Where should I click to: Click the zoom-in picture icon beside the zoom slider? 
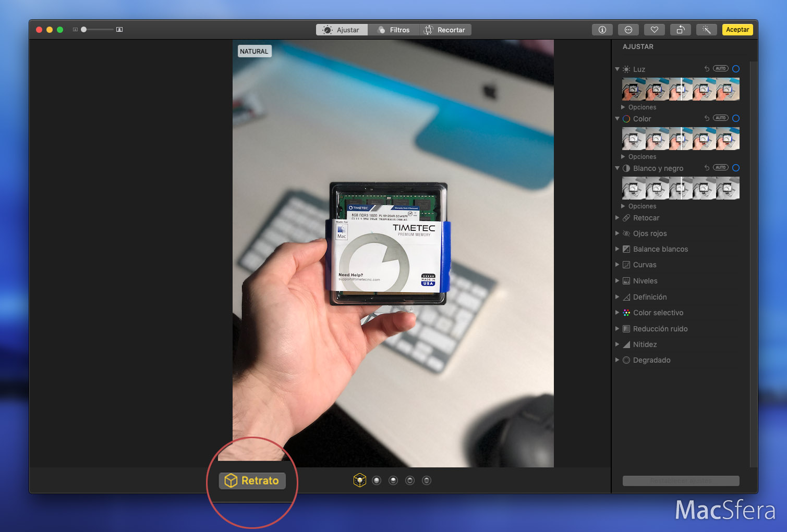[119, 30]
